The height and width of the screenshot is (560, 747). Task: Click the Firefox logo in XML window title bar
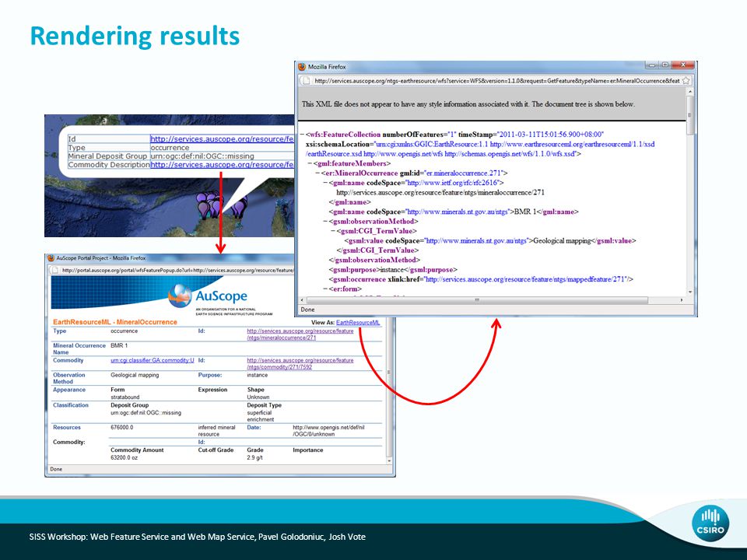tap(301, 67)
